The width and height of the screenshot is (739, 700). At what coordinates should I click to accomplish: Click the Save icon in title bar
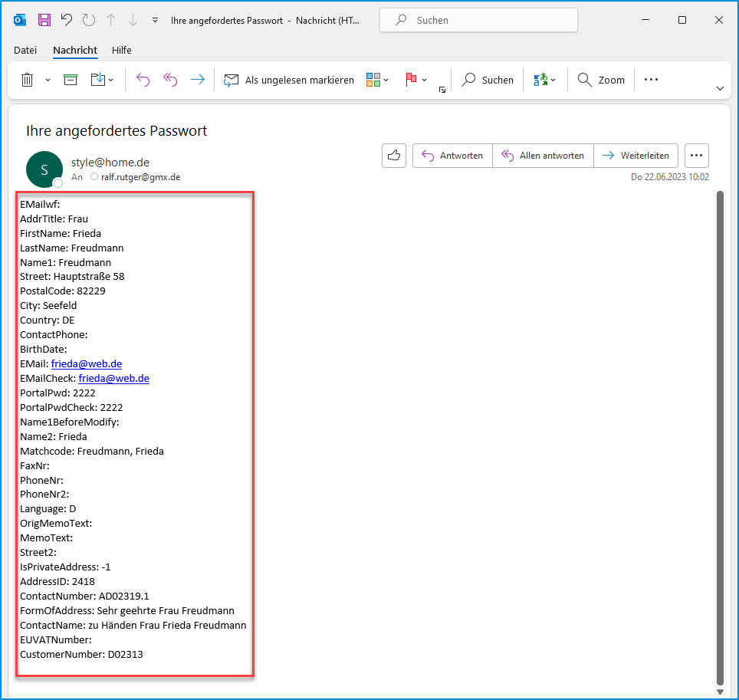[x=44, y=20]
